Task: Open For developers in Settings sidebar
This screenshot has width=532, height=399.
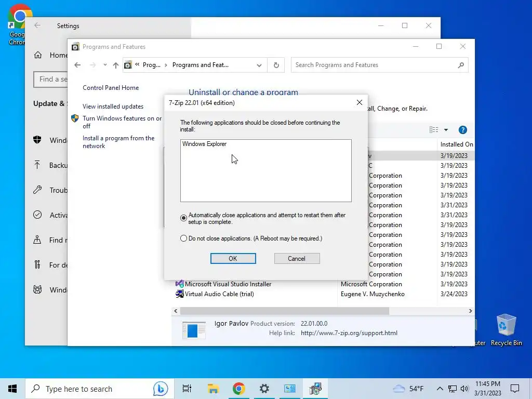Action: [50, 265]
